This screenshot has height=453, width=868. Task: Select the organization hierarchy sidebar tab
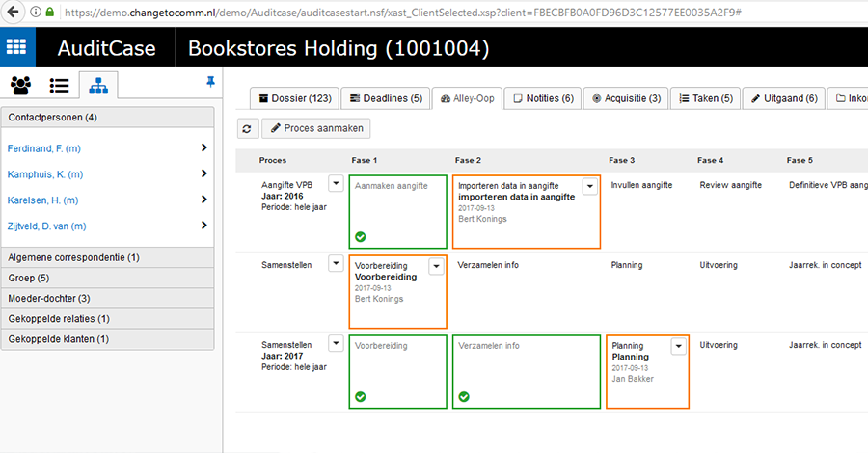[98, 85]
